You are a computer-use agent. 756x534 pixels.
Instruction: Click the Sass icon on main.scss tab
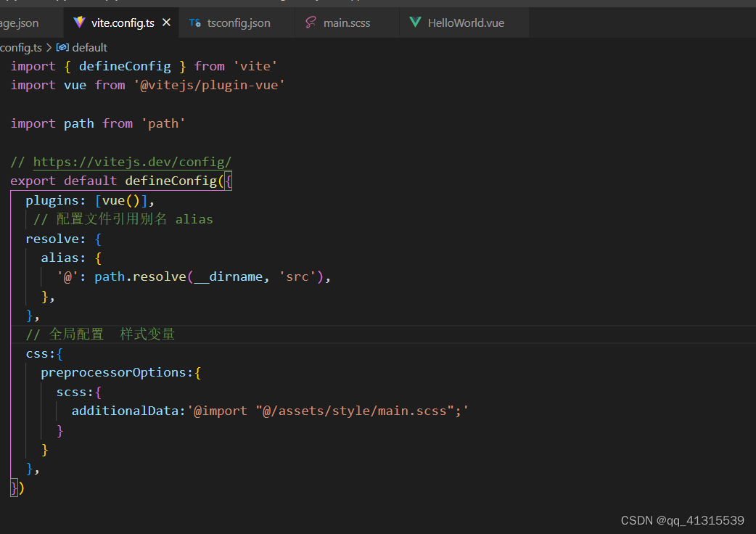(x=311, y=22)
